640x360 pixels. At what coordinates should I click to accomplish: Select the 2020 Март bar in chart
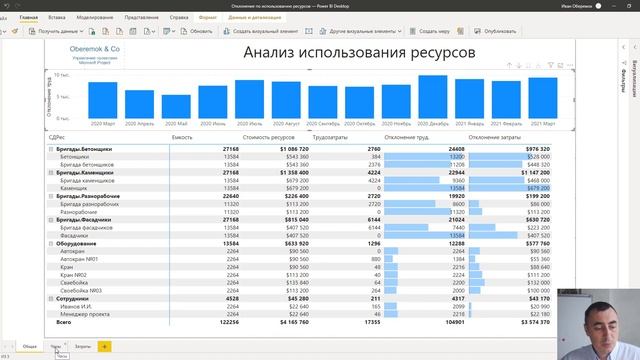point(102,100)
